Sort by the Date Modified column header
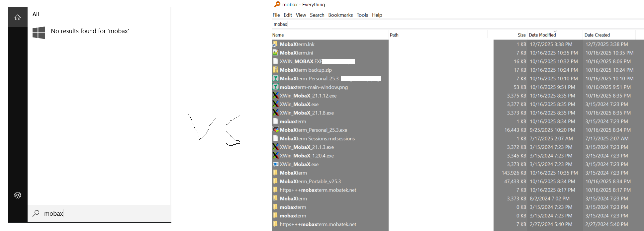Screen dimensions: 644x231 pos(555,35)
